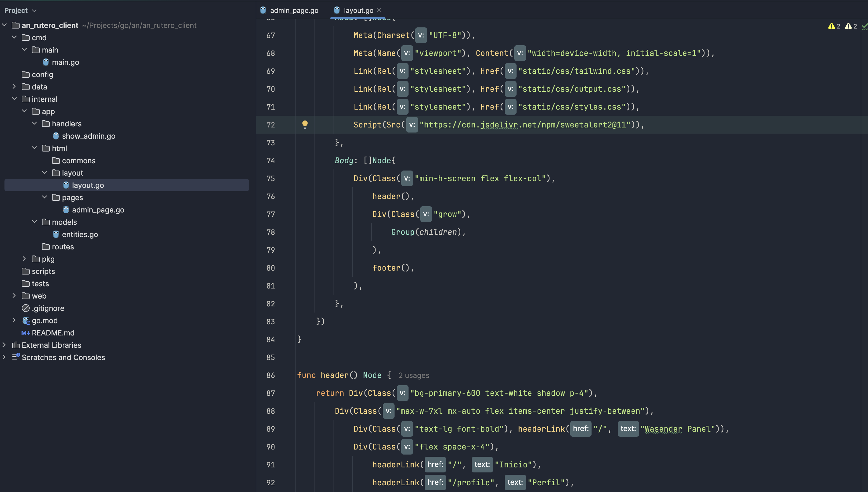The image size is (868, 492).
Task: Expand the web folder
Action: [x=14, y=296]
